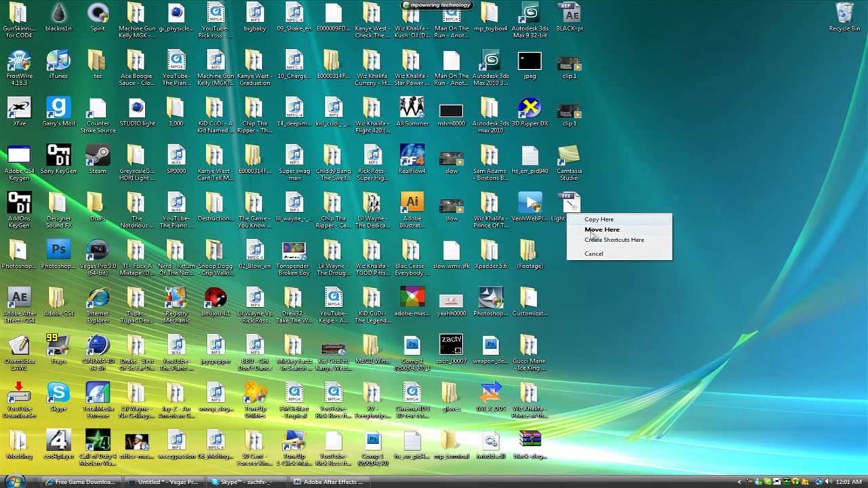Select the Adobe Illustrator shortcut
This screenshot has height=488, width=868.
pos(412,210)
